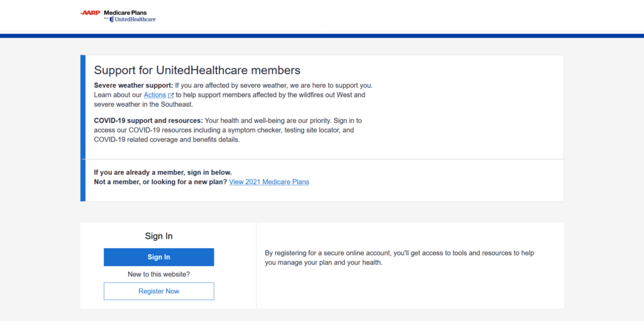
Task: Open the View 2021 Medicare Plans link
Action: point(269,182)
